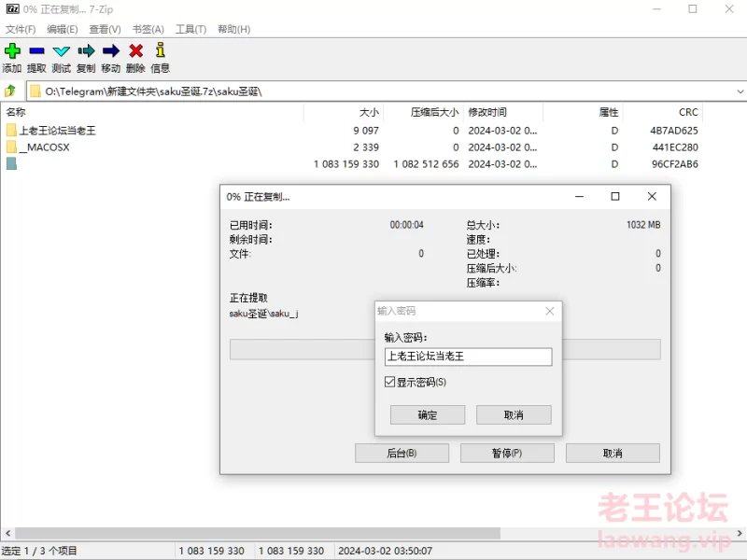Click status bar text 选定 1 / 3 个项目

[39, 551]
